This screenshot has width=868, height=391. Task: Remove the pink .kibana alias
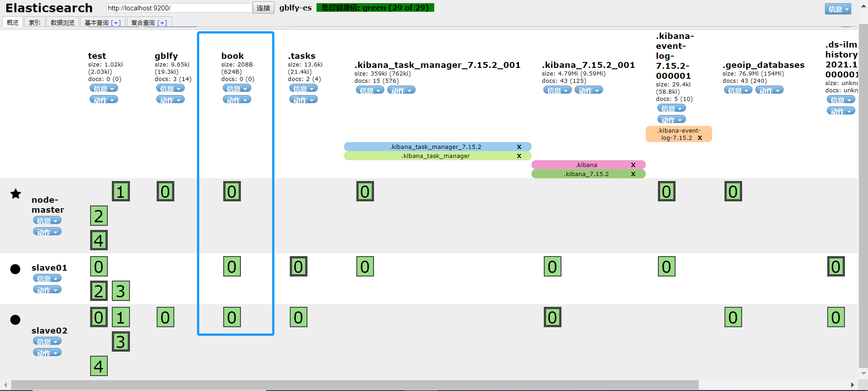click(x=633, y=165)
